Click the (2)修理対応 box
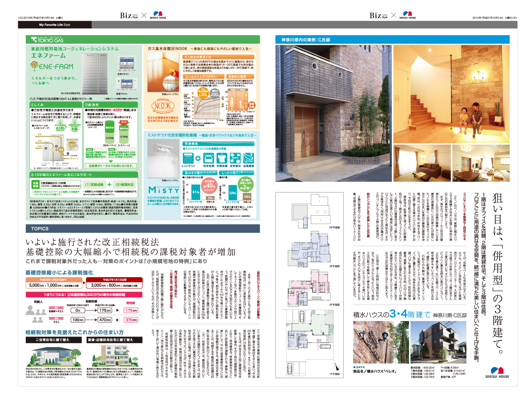This screenshot has width=532, height=396. pos(125,185)
